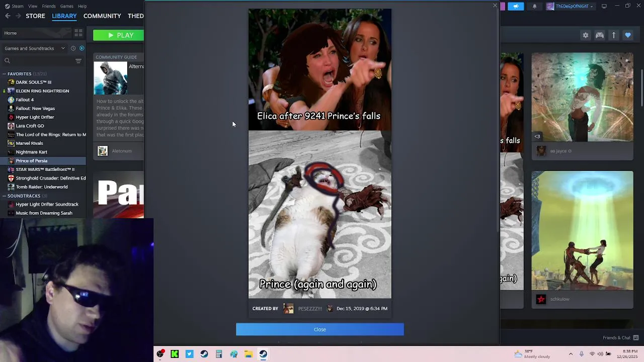Go forward with the right arrow
The image size is (644, 362).
(18, 16)
